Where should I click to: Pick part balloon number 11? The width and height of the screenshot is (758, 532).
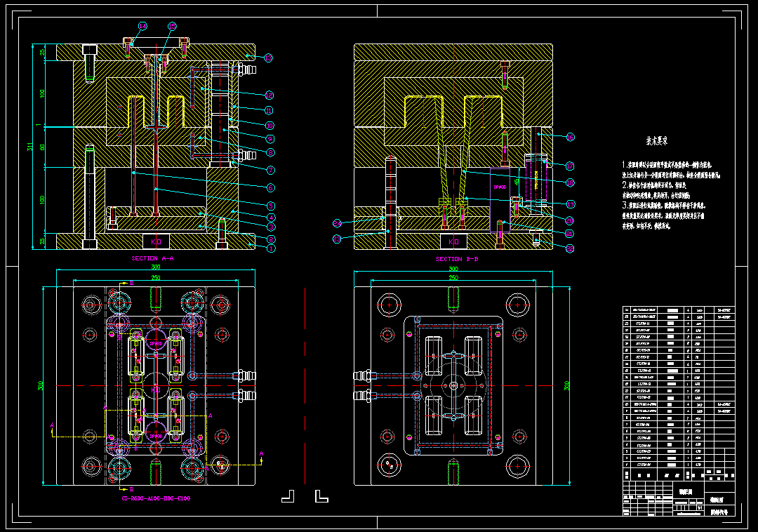click(269, 111)
